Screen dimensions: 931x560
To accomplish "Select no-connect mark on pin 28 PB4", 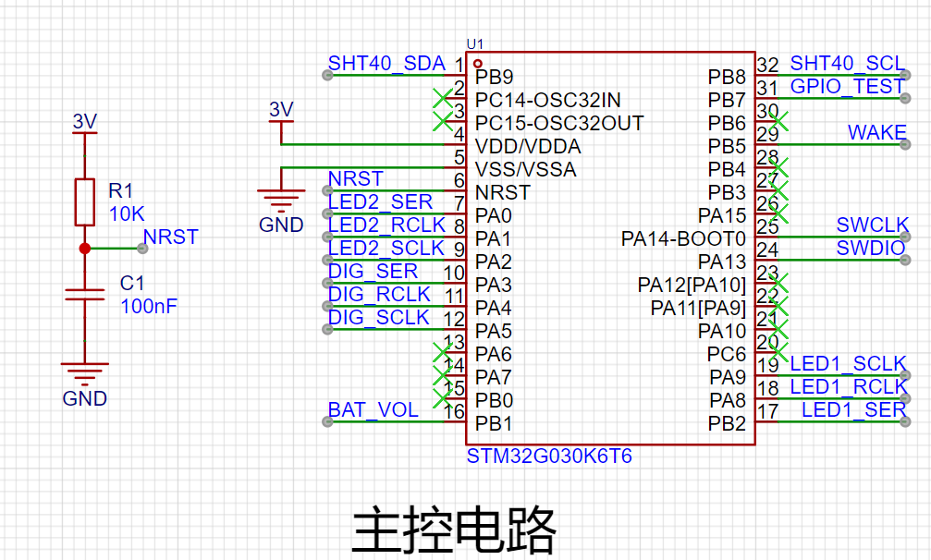I will [x=778, y=167].
